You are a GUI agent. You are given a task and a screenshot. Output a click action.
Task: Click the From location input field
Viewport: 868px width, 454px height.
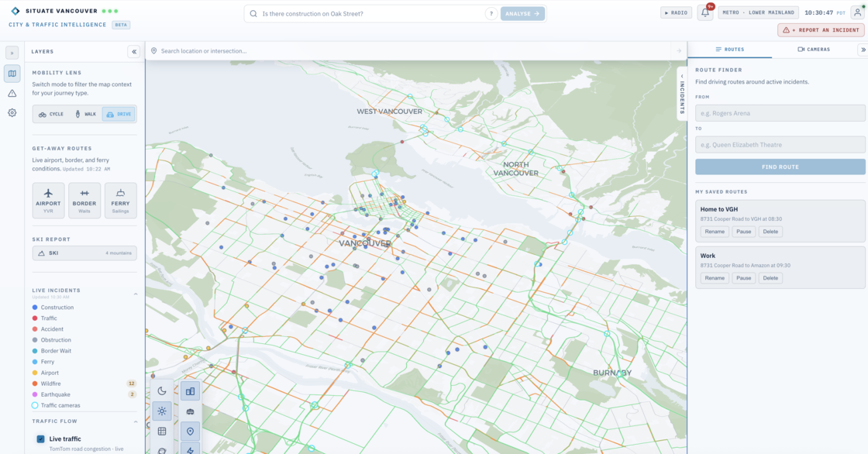click(x=780, y=113)
